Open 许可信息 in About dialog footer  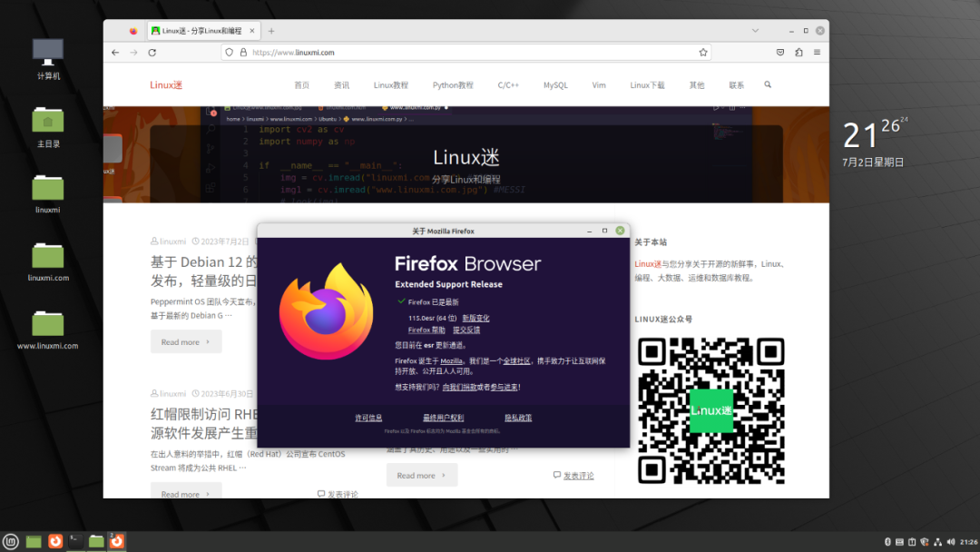(368, 418)
